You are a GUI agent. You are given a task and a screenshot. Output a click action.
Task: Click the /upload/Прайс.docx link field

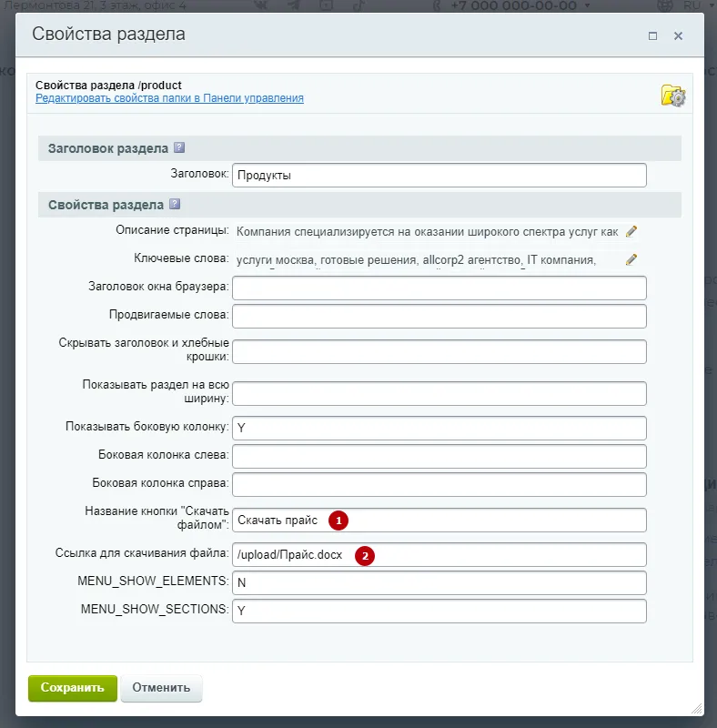[439, 555]
